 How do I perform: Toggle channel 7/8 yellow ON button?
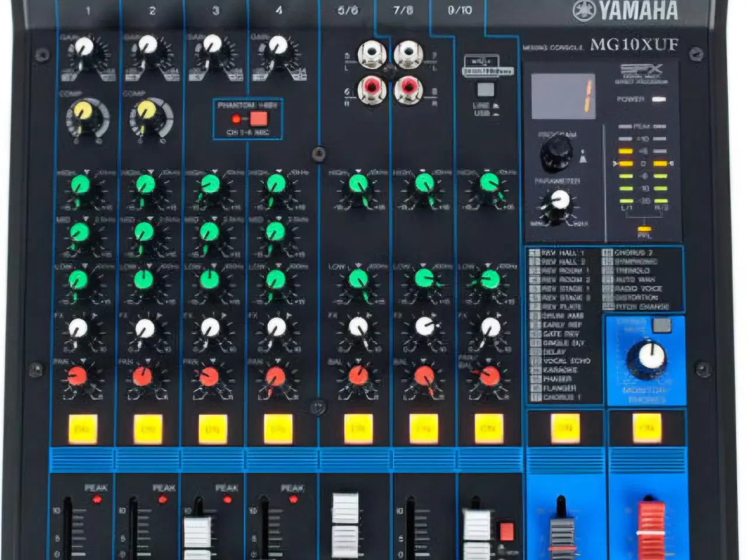point(424,429)
